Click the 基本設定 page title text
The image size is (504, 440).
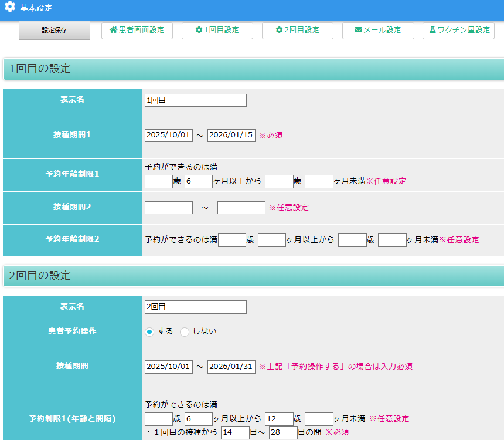36,8
